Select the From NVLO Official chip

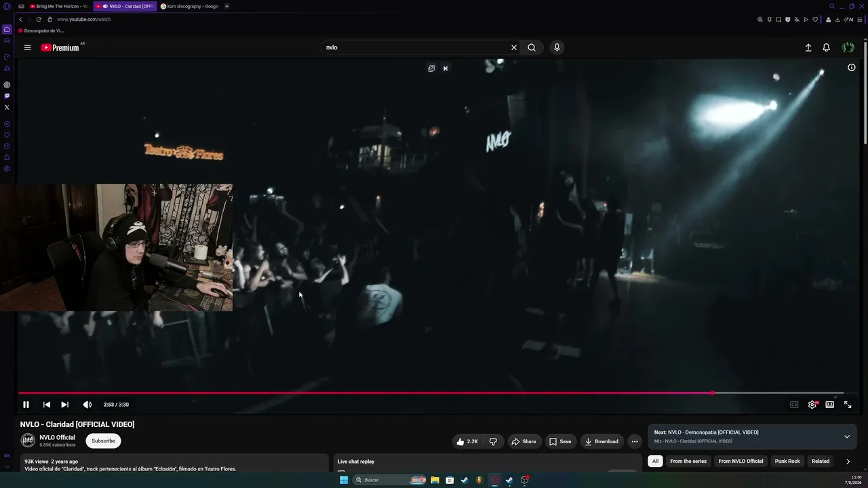741,462
